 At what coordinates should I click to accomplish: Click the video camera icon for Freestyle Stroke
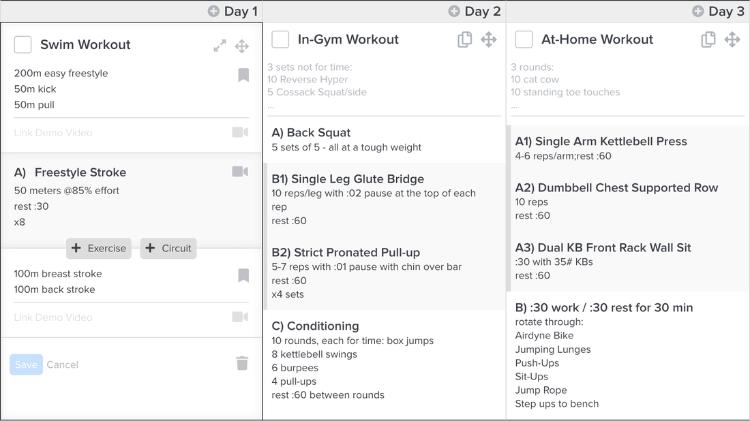coord(240,172)
